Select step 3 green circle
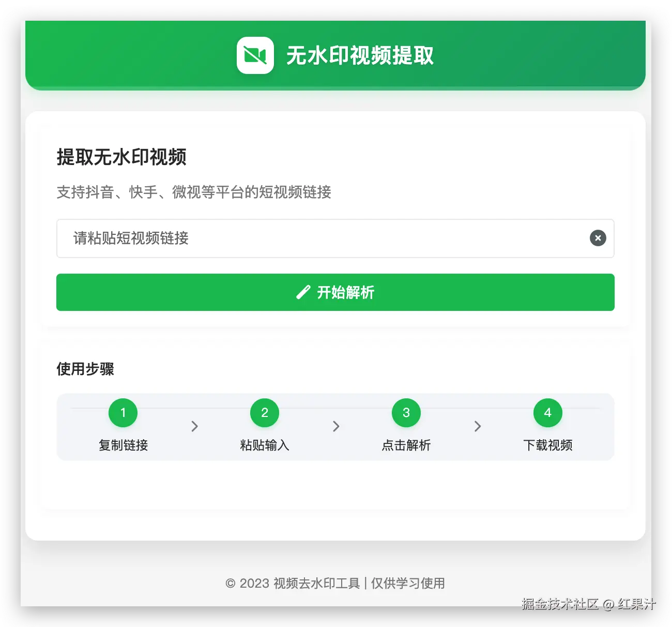This screenshot has width=672, height=627. click(406, 413)
